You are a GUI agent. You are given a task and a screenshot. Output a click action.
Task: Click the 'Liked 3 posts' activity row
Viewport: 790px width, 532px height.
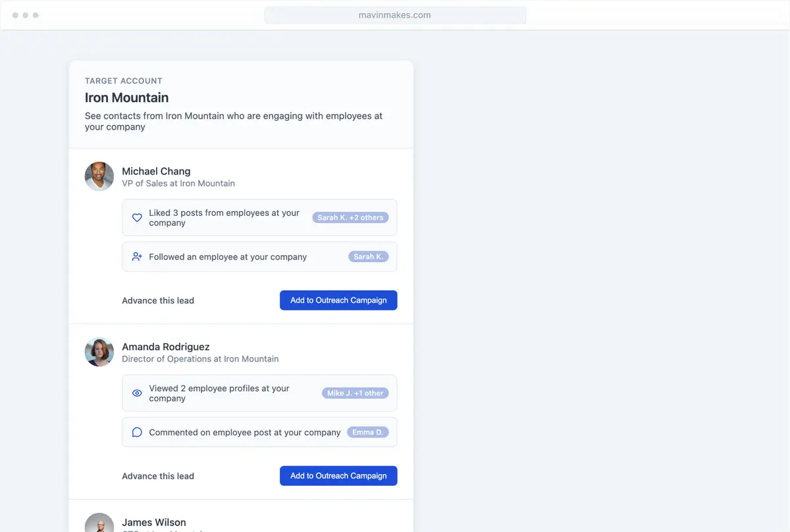[224, 218]
